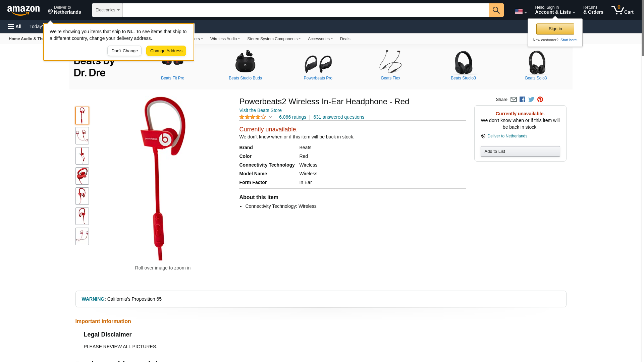Open the All hamburger menu

pyautogui.click(x=15, y=26)
